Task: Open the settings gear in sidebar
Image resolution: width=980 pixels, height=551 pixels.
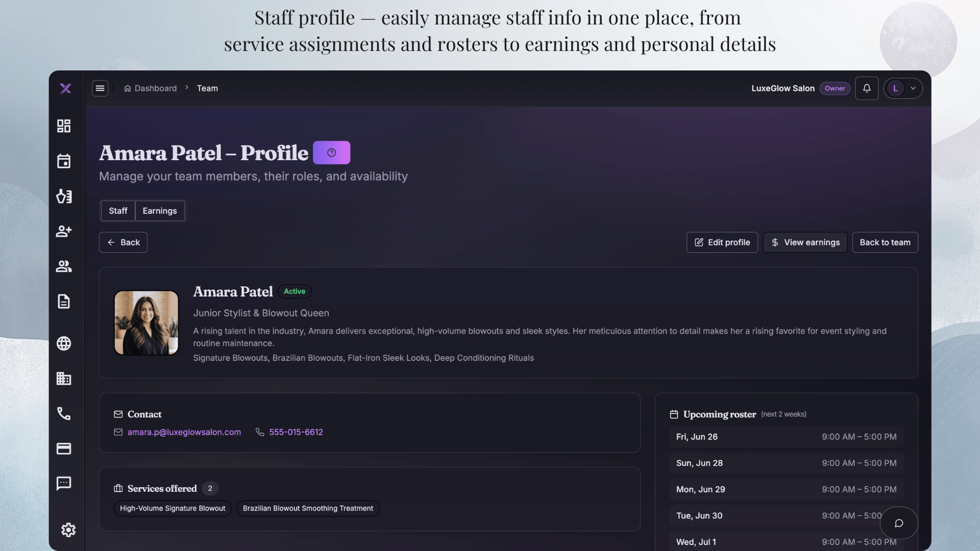Action: (x=68, y=530)
